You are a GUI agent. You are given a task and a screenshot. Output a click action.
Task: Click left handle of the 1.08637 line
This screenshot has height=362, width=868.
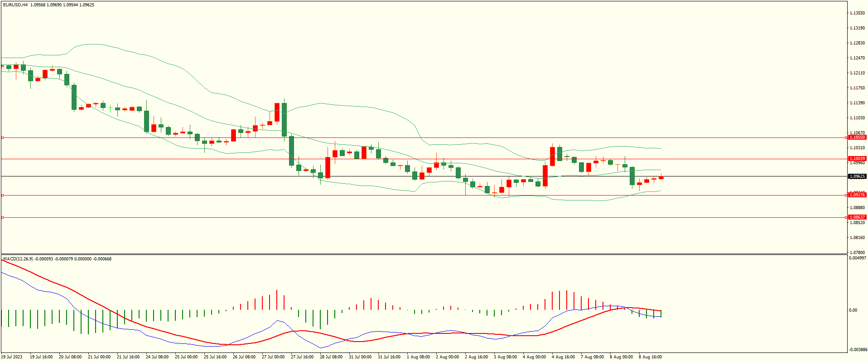pyautogui.click(x=2, y=218)
